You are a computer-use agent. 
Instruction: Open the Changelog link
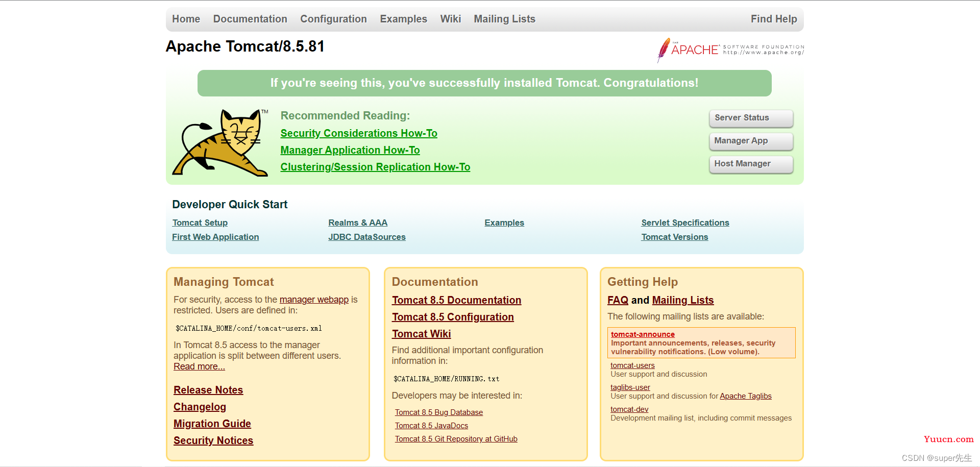click(200, 407)
